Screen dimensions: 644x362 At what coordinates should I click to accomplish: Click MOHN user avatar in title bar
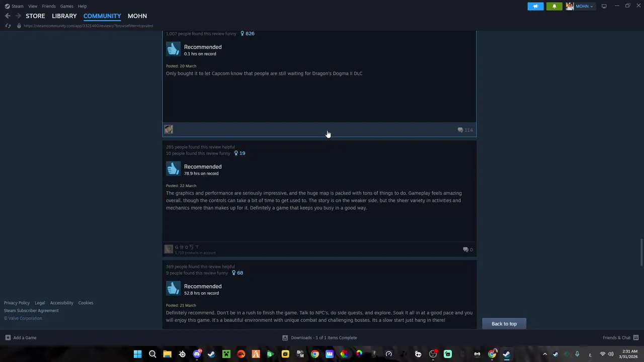[570, 6]
